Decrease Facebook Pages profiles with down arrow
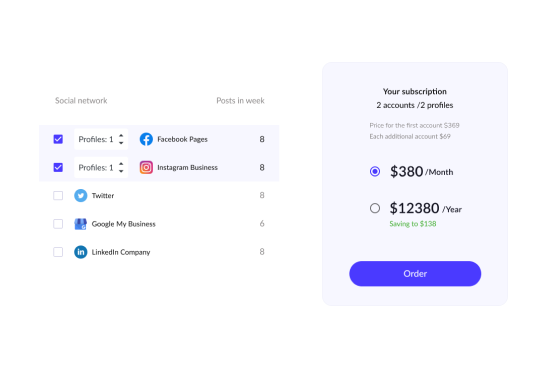 [121, 143]
